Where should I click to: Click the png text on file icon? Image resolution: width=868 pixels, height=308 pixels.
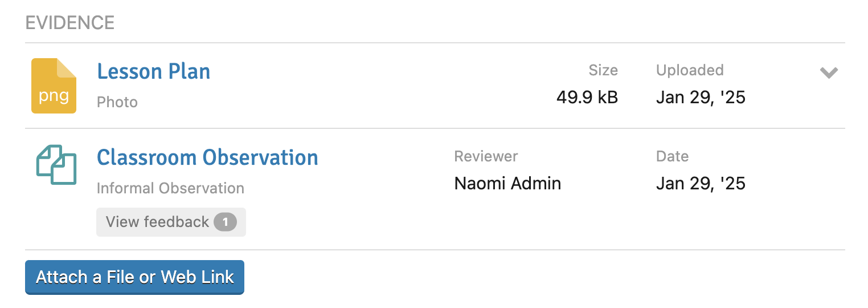click(x=54, y=96)
